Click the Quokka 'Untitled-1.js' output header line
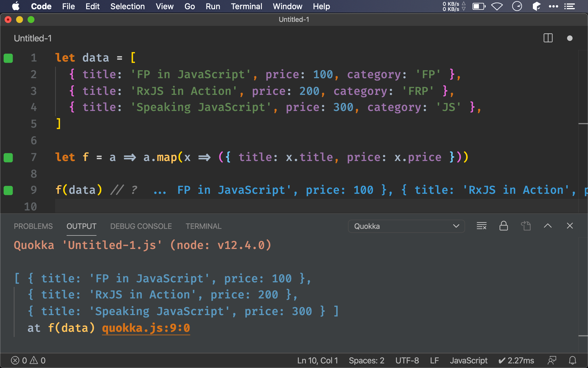This screenshot has width=588, height=368. (x=142, y=245)
